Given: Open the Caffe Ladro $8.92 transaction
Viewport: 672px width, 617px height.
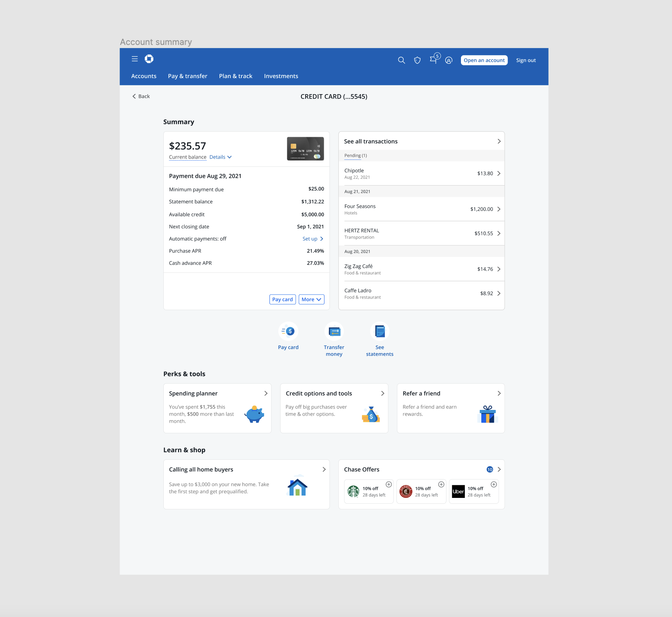Looking at the screenshot, I should pyautogui.click(x=421, y=294).
